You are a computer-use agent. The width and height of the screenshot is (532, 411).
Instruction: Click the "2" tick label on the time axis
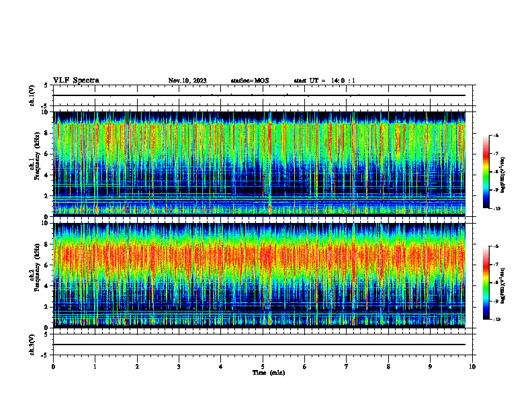[137, 367]
